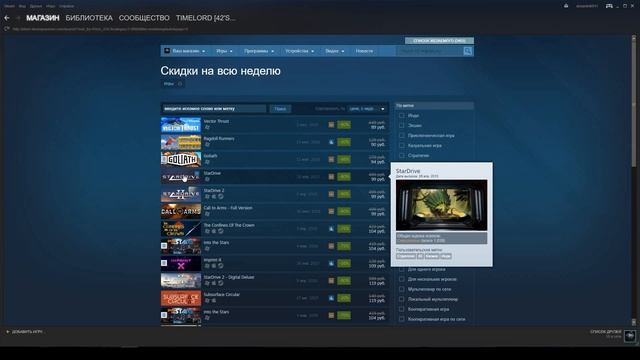Collapse the По метке filter section
Image resolution: width=640 pixels, height=360 pixels.
coord(434,106)
